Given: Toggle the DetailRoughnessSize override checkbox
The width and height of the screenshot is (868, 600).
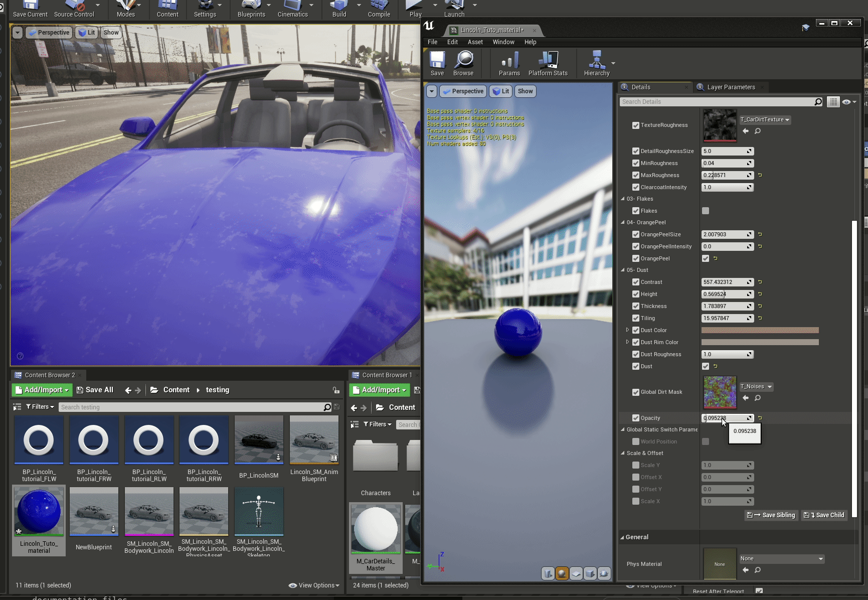Looking at the screenshot, I should click(636, 151).
